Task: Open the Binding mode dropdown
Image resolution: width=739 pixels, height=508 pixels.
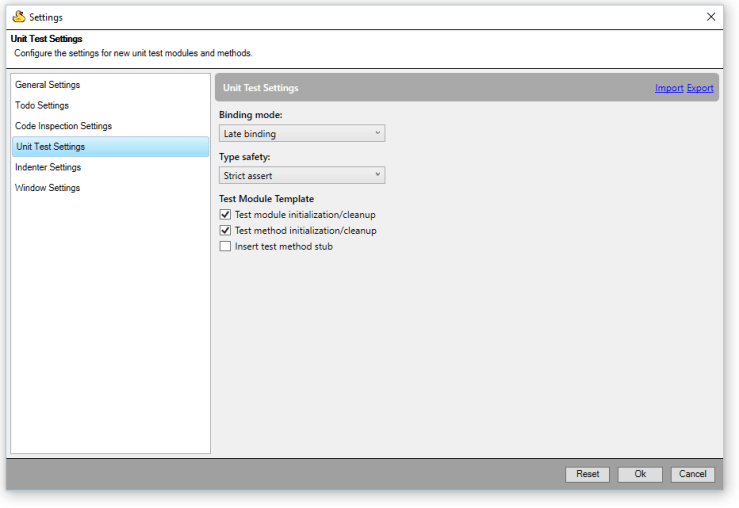Action: click(x=302, y=133)
